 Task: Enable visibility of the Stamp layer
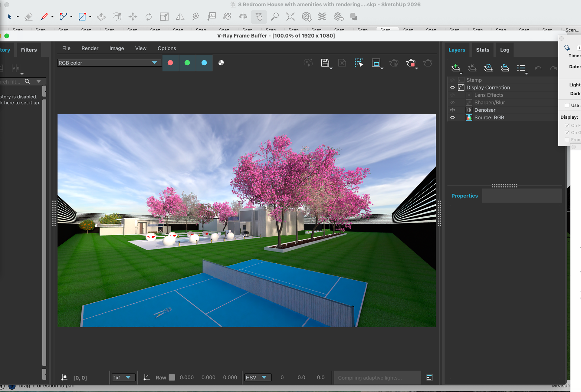[452, 80]
